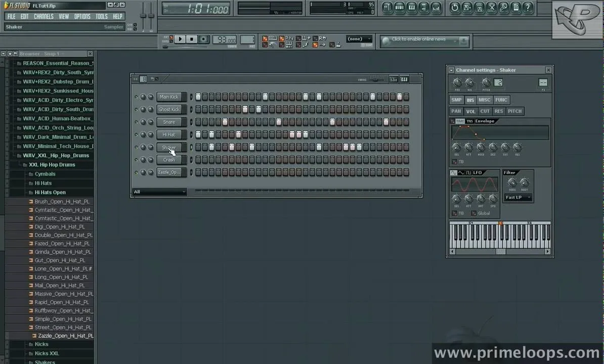The image size is (604, 364).
Task: Open the playlist view from the toolbar
Action: pos(387,7)
